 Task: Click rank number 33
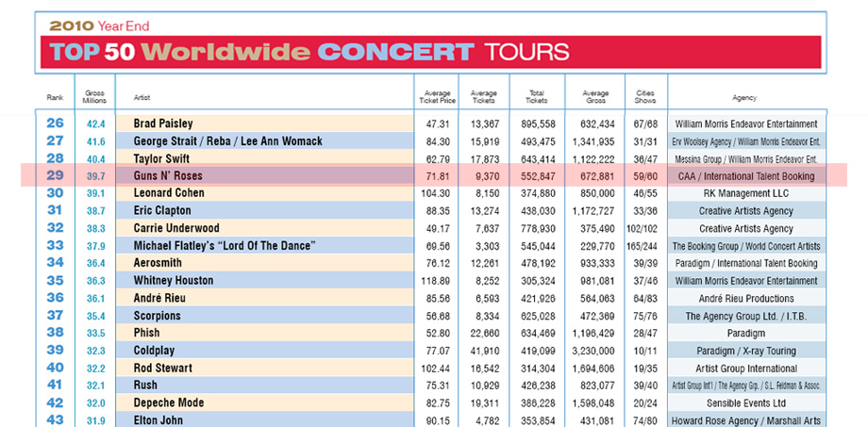click(x=55, y=246)
